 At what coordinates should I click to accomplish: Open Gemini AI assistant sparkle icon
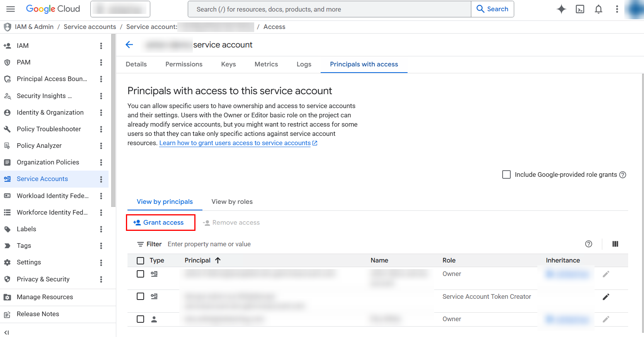pyautogui.click(x=561, y=9)
